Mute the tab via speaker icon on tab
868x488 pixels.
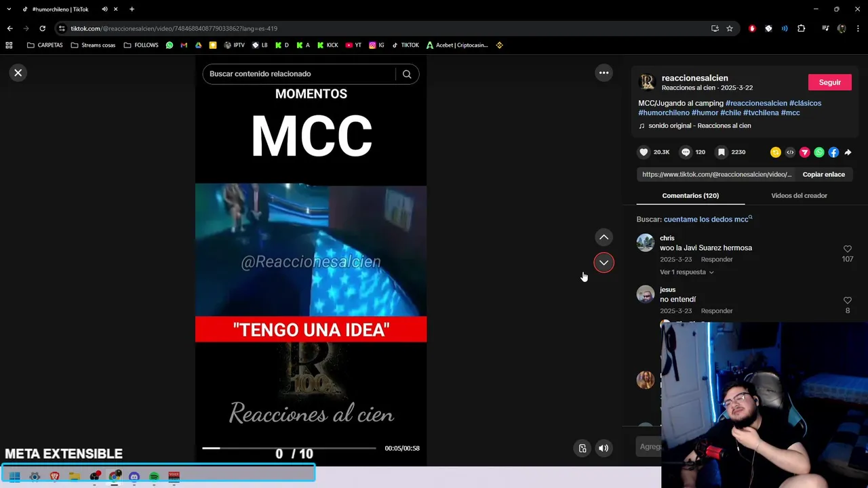pos(104,9)
